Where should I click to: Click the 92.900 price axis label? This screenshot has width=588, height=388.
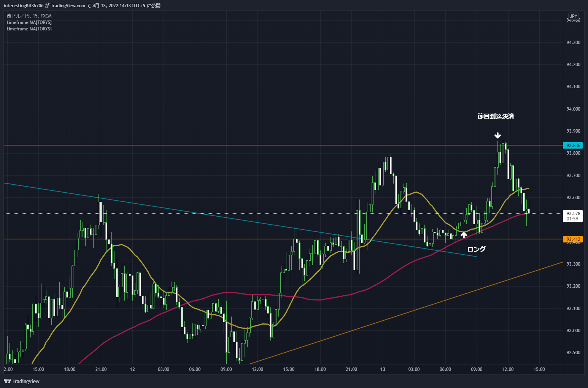click(x=573, y=353)
